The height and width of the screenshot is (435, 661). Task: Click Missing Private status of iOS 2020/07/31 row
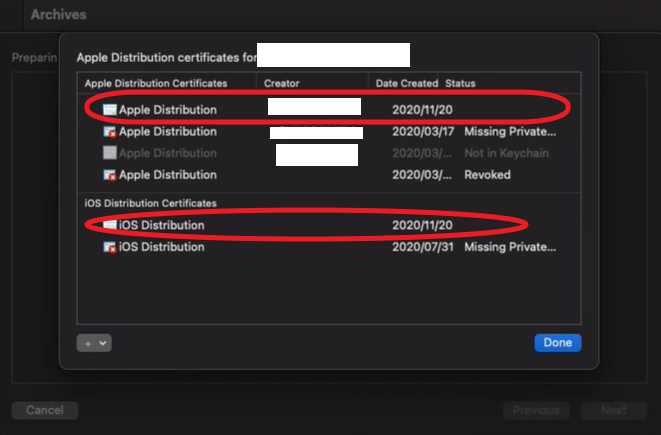click(510, 247)
